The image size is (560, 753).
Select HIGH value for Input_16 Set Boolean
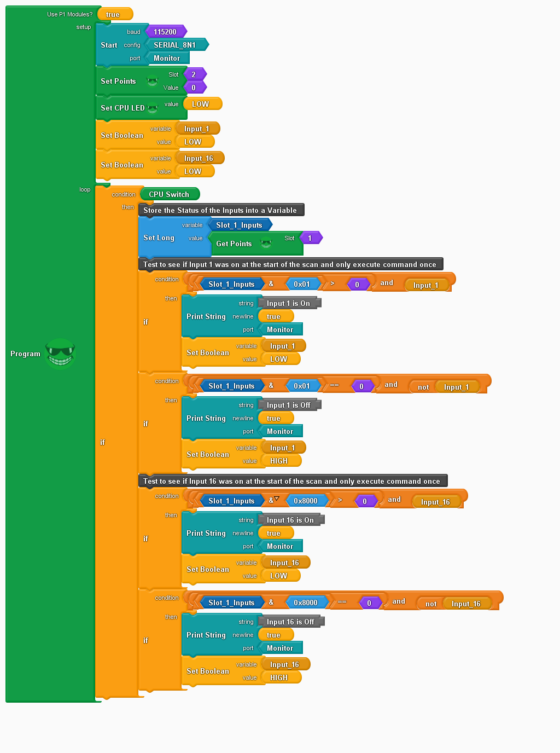coord(282,677)
